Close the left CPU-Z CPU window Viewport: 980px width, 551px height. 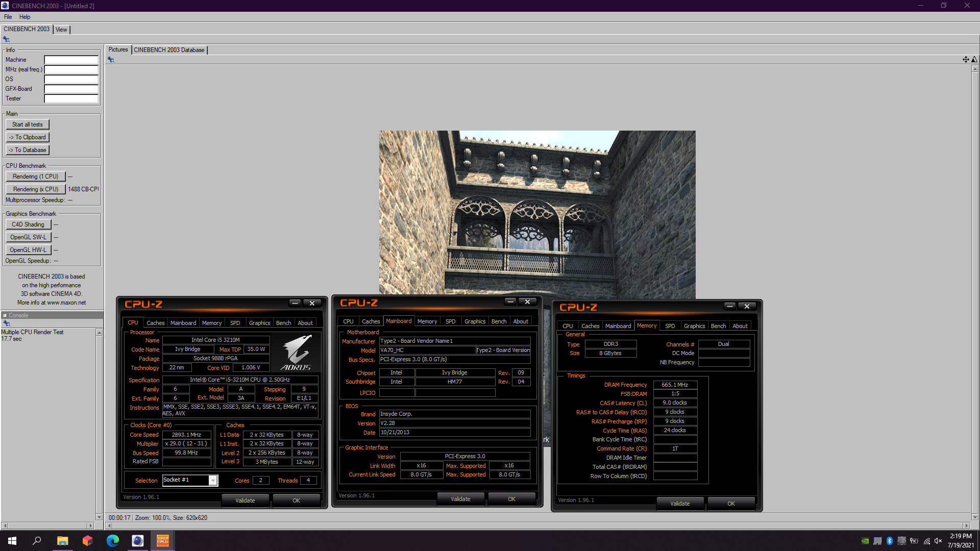[312, 303]
